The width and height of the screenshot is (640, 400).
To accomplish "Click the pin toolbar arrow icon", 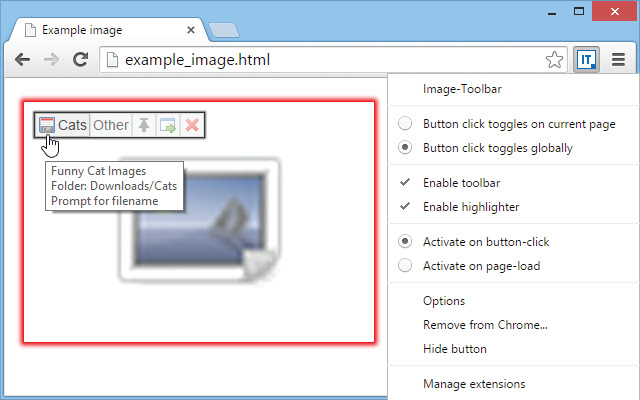I will (x=144, y=125).
